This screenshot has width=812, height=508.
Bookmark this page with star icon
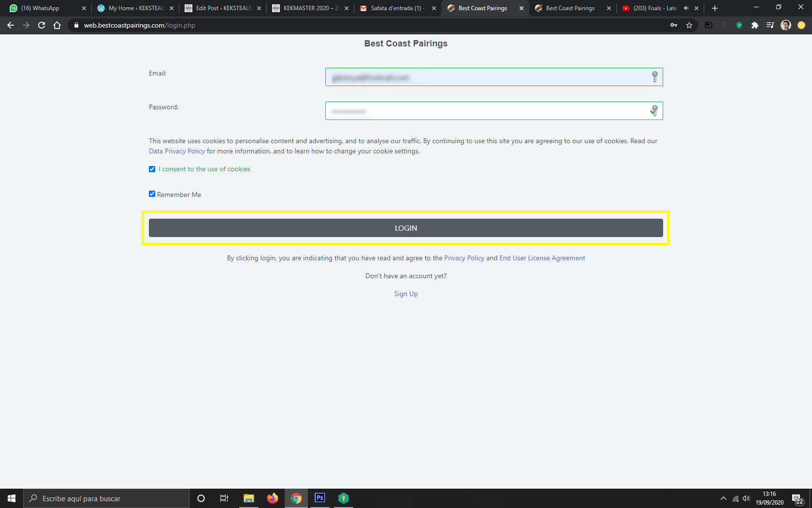point(689,25)
